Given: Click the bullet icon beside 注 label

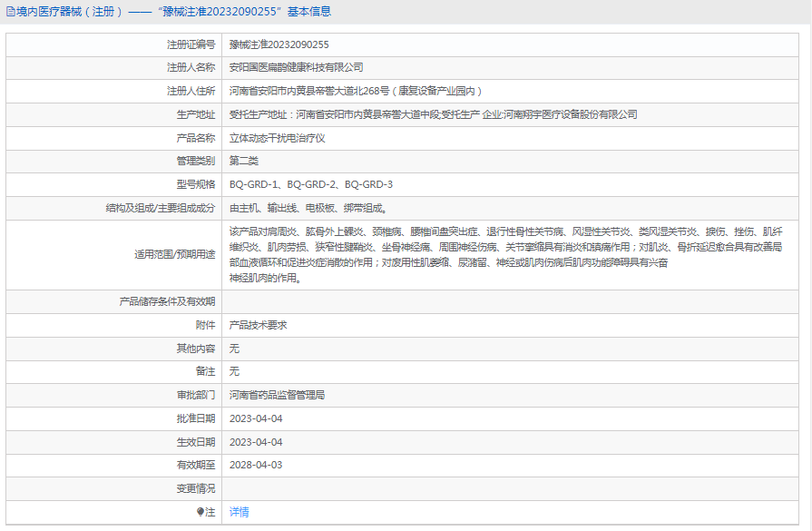Looking at the screenshot, I should click(x=201, y=512).
